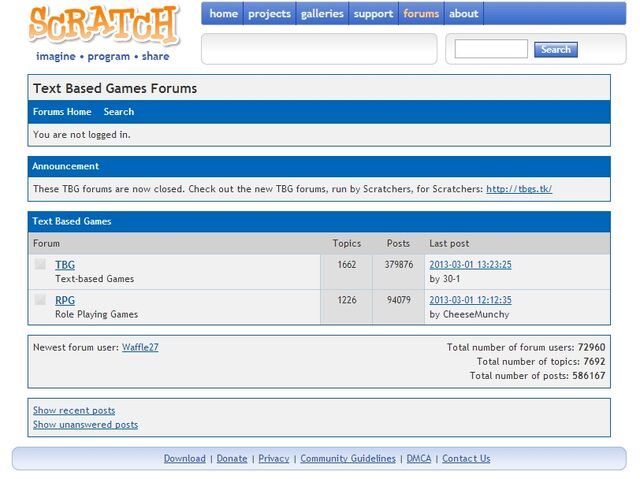Click RPG posts count 94079

[398, 300]
